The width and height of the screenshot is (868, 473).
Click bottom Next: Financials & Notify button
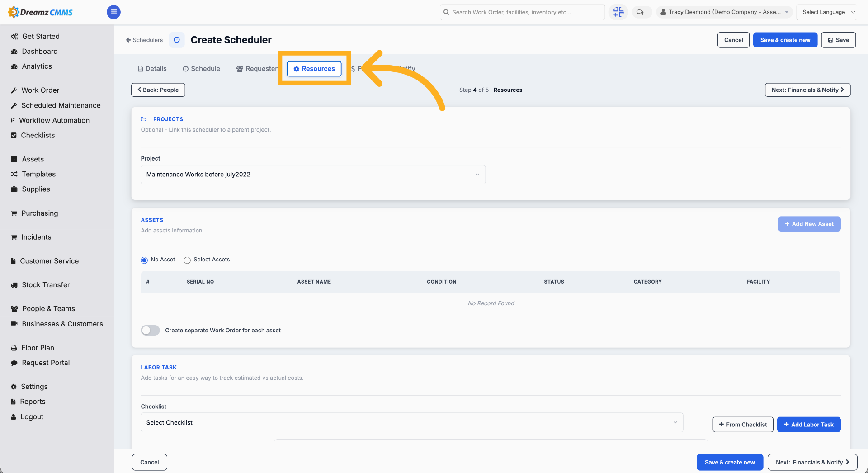point(812,462)
